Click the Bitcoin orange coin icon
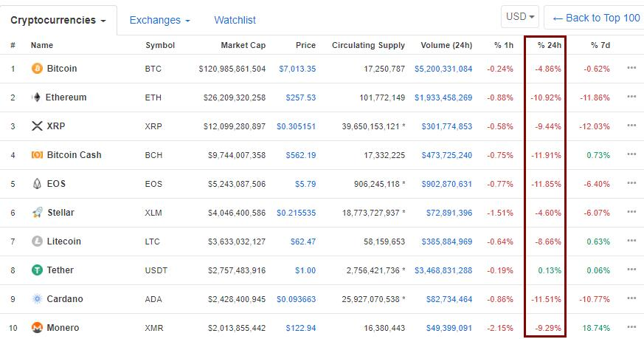The width and height of the screenshot is (644, 339). (x=37, y=68)
